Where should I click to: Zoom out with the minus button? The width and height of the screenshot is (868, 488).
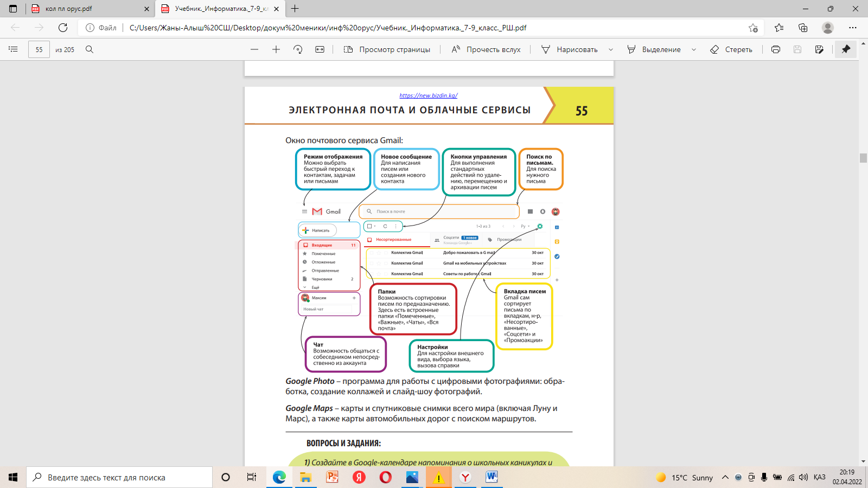[x=254, y=49]
